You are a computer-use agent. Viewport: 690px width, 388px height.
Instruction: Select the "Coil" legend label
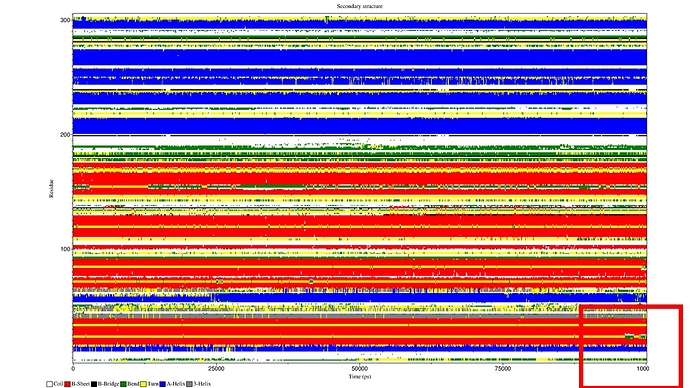(58, 384)
